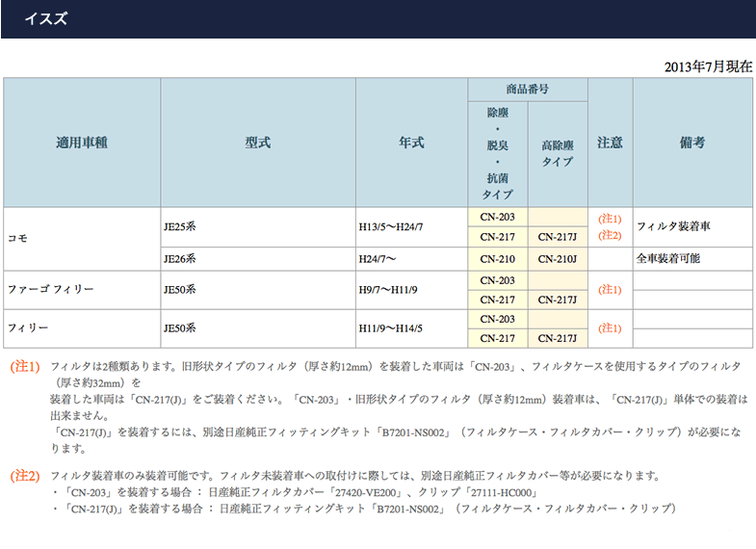This screenshot has width=756, height=549.
Task: Click the イスズ page heading
Action: [46, 19]
